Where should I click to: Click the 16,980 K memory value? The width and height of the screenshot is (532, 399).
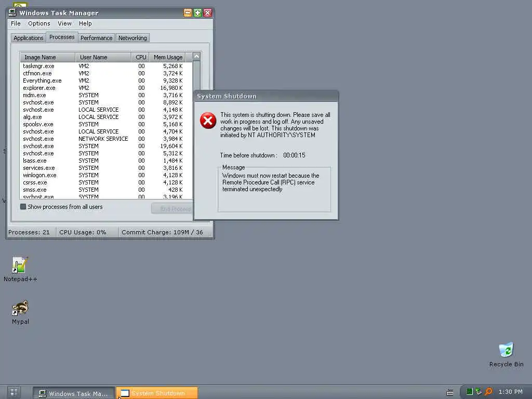tap(171, 88)
